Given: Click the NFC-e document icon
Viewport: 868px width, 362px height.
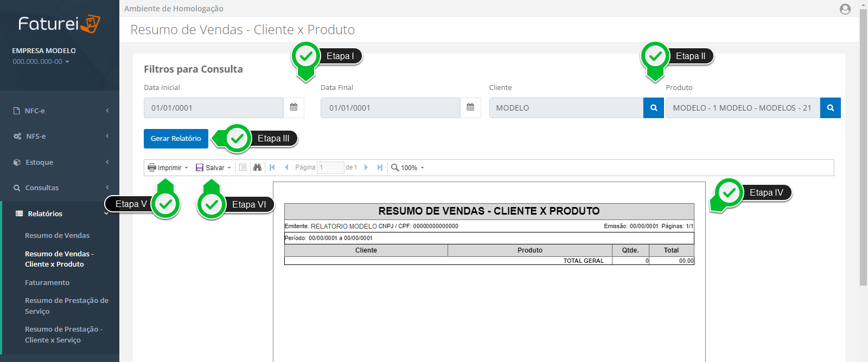Looking at the screenshot, I should (17, 111).
